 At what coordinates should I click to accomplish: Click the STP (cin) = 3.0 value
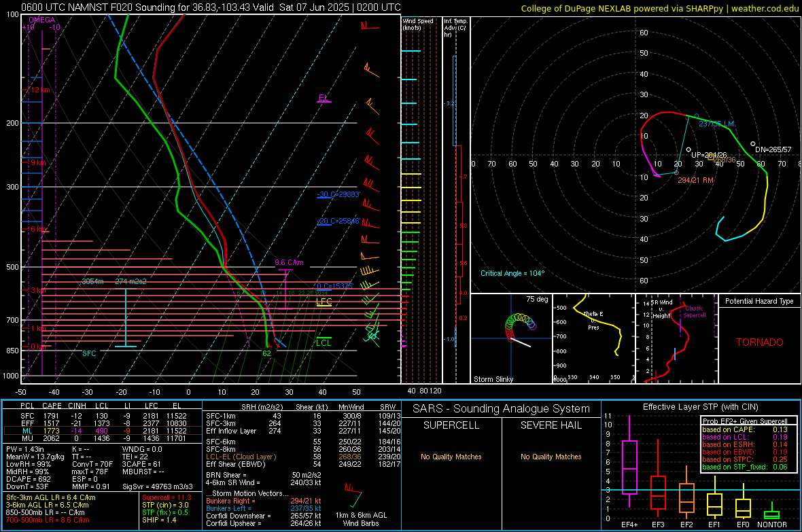click(x=165, y=505)
